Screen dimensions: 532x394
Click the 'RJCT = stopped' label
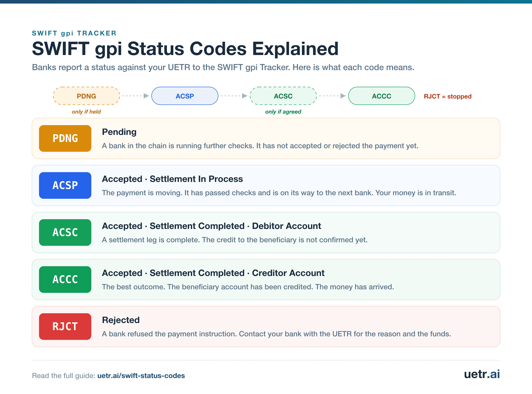[x=447, y=96]
